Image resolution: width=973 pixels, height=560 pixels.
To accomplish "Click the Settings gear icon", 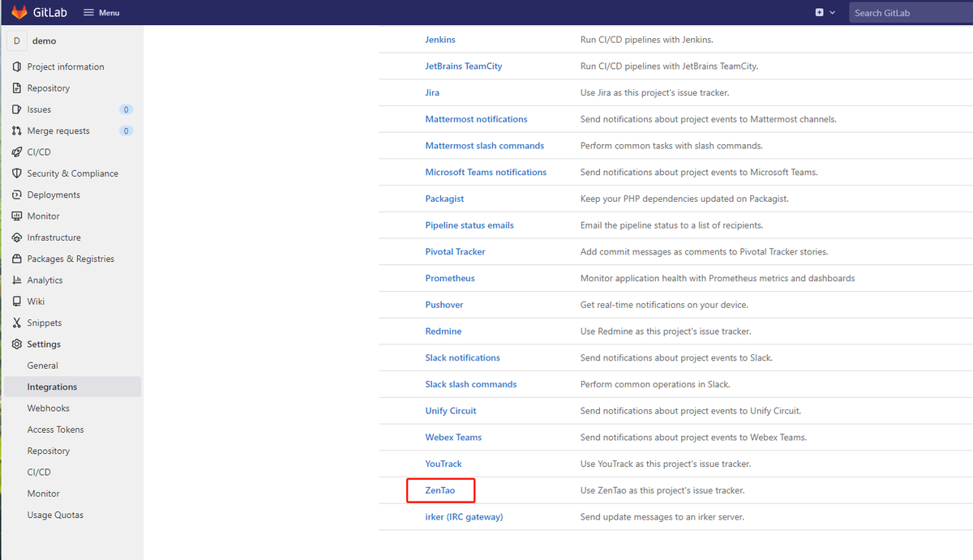I will (x=17, y=344).
